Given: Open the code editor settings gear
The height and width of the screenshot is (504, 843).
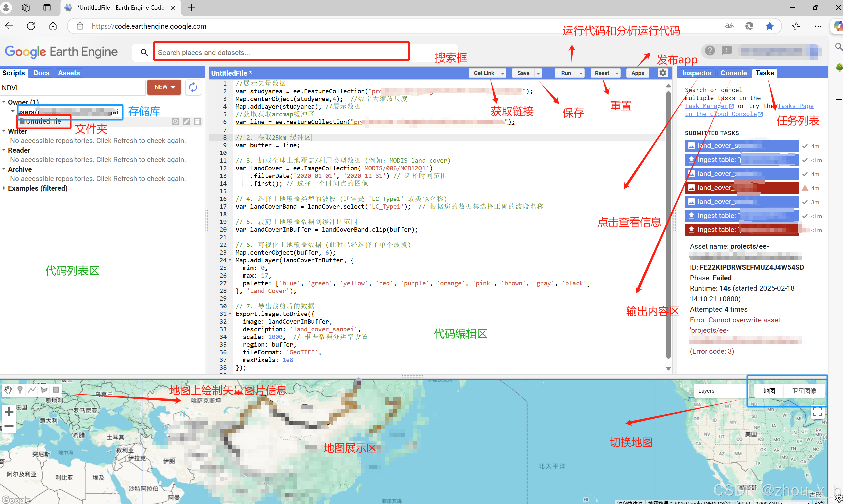Looking at the screenshot, I should [x=663, y=73].
